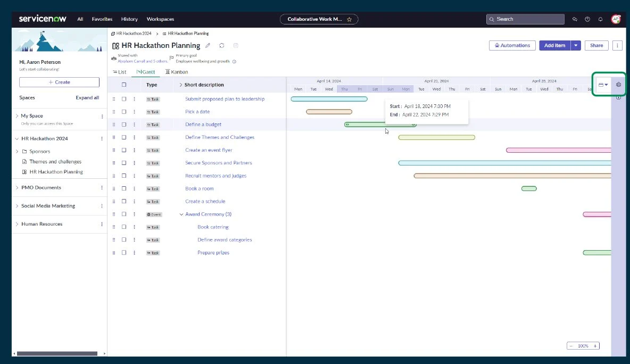Open the Define a budget task link
Viewport: 630px width, 364px height.
(x=203, y=125)
